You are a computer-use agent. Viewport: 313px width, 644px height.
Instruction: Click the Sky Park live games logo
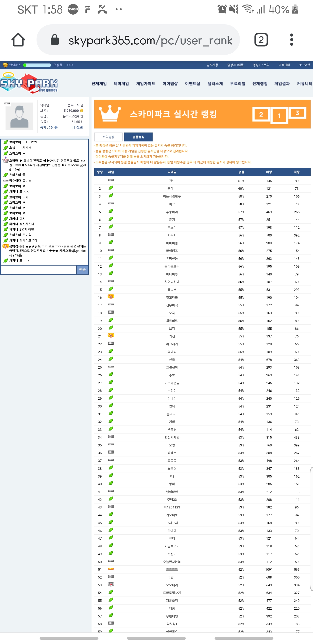tap(29, 83)
